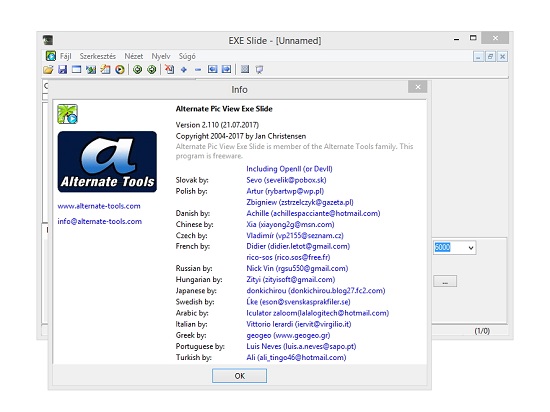Open the www.alternate-tools.com link
The width and height of the screenshot is (550, 412).
(x=99, y=206)
